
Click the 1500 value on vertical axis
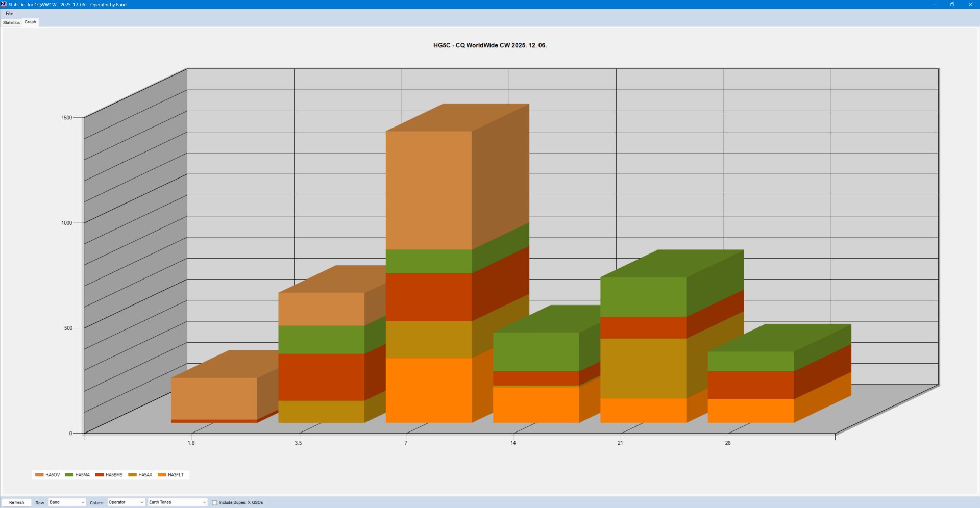(x=66, y=118)
